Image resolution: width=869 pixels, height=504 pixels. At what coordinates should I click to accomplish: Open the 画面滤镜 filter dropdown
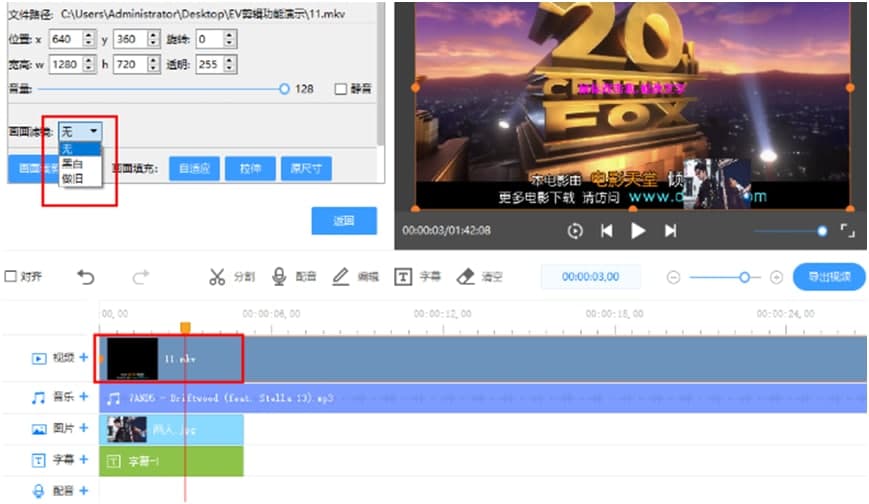pos(80,131)
